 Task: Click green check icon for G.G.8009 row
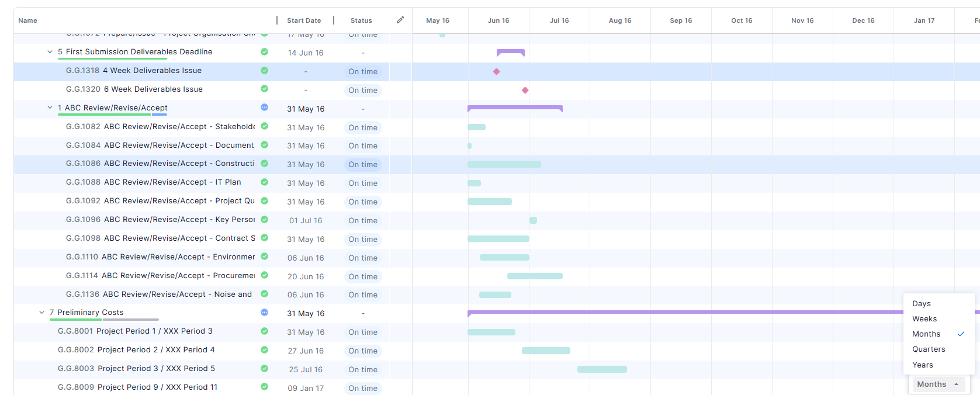(264, 387)
